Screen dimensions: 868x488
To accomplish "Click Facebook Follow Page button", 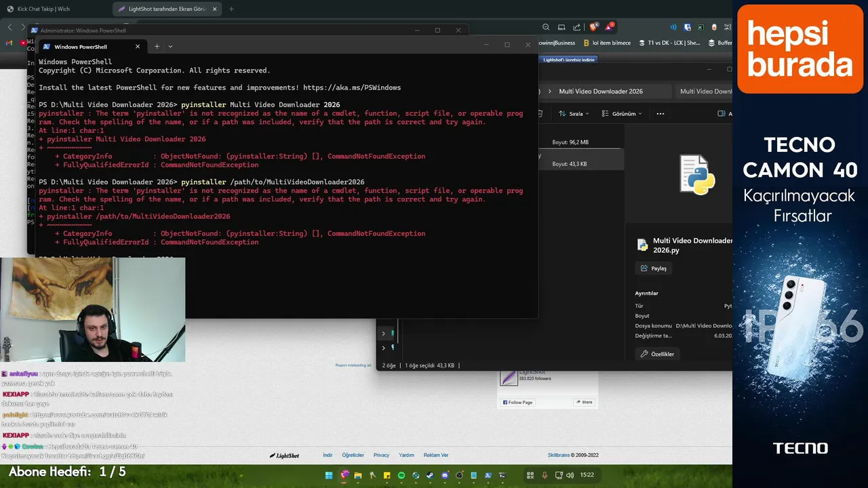I will point(517,402).
